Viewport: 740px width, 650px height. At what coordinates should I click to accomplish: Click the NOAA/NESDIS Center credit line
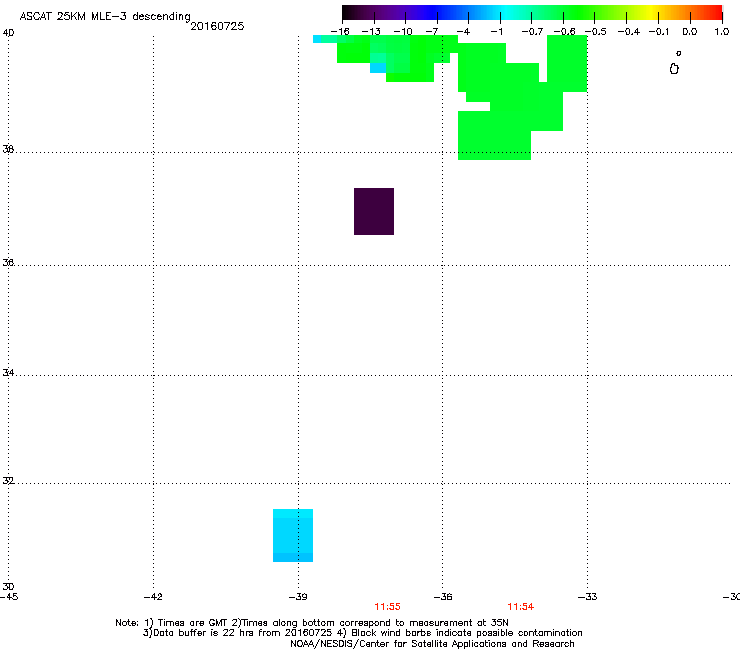coord(432,644)
